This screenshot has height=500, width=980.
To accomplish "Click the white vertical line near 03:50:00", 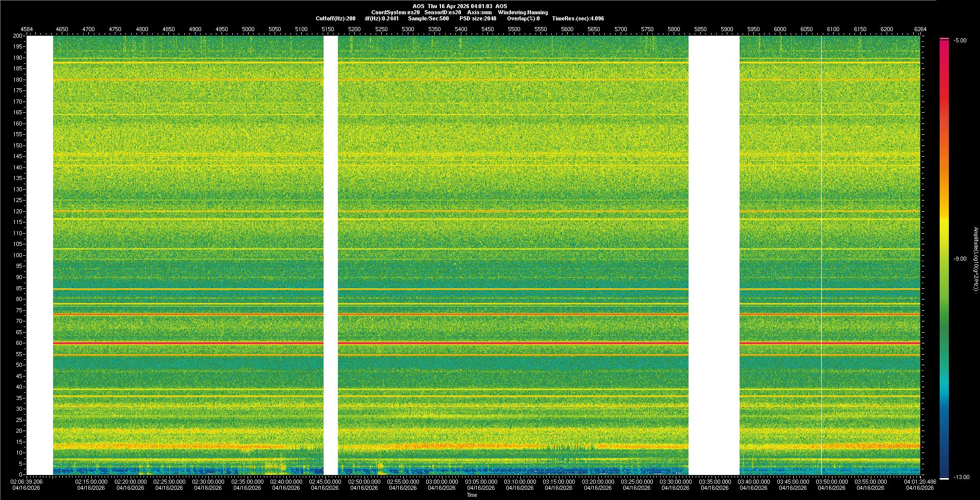I will [x=821, y=255].
